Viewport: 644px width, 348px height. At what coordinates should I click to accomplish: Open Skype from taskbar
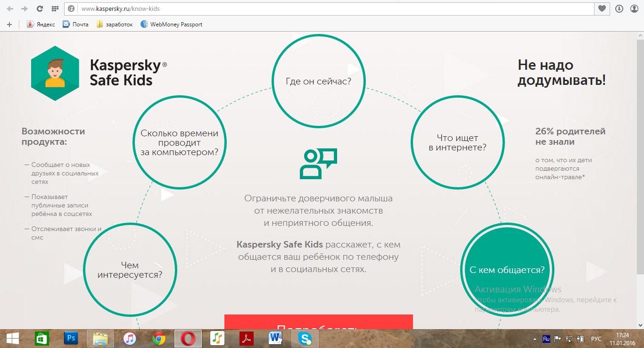tap(305, 338)
